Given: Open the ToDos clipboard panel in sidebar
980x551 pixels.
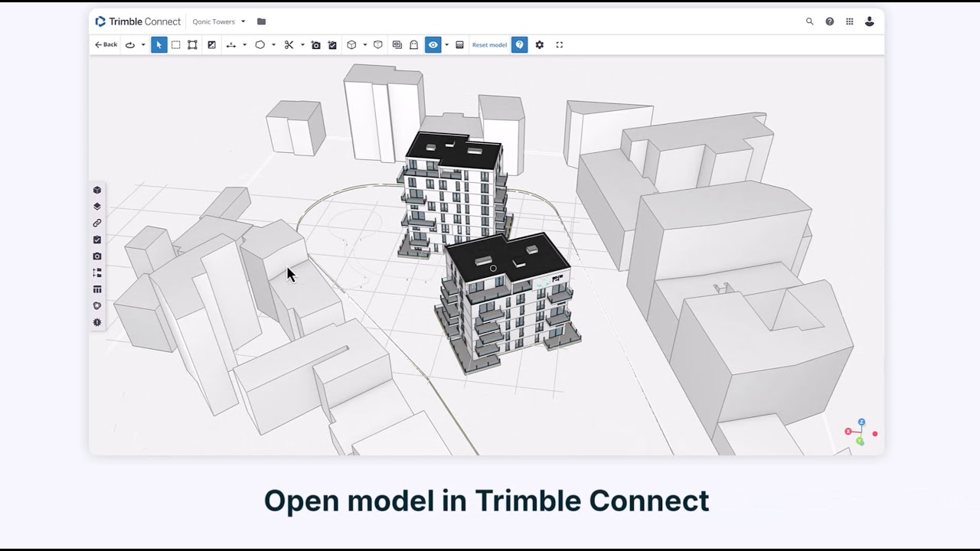Looking at the screenshot, I should [97, 240].
